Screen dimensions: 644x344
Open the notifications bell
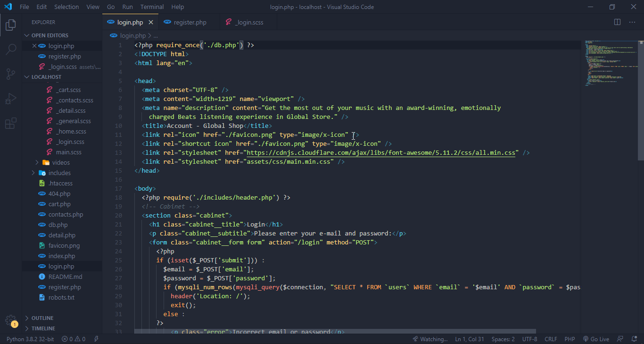pyautogui.click(x=634, y=339)
